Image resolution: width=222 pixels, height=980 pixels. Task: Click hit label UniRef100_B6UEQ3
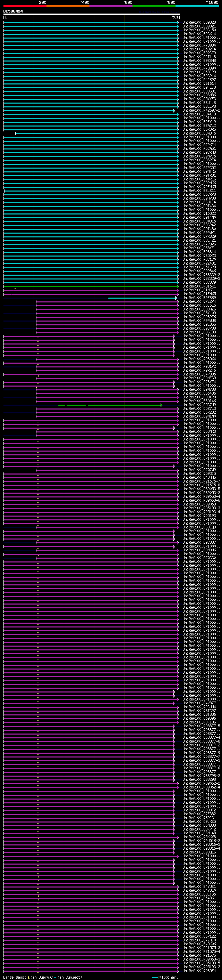(199, 527)
